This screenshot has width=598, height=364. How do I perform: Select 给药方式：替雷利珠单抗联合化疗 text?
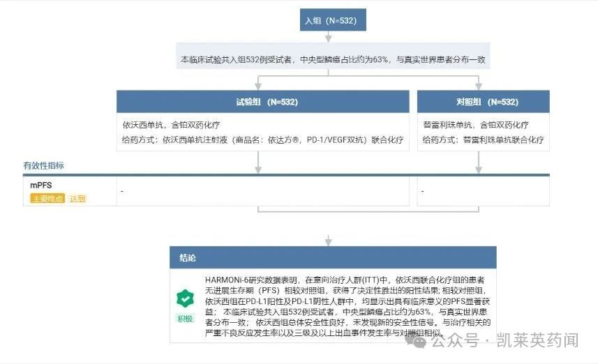tap(483, 140)
